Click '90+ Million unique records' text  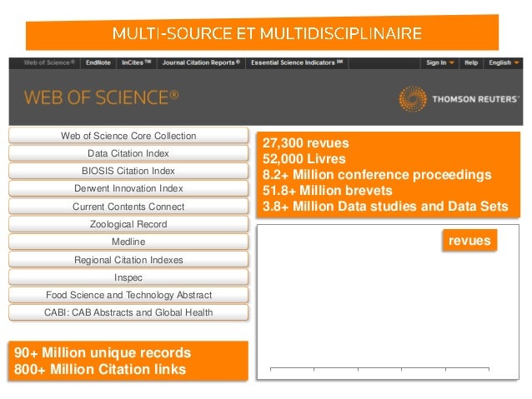pyautogui.click(x=103, y=353)
